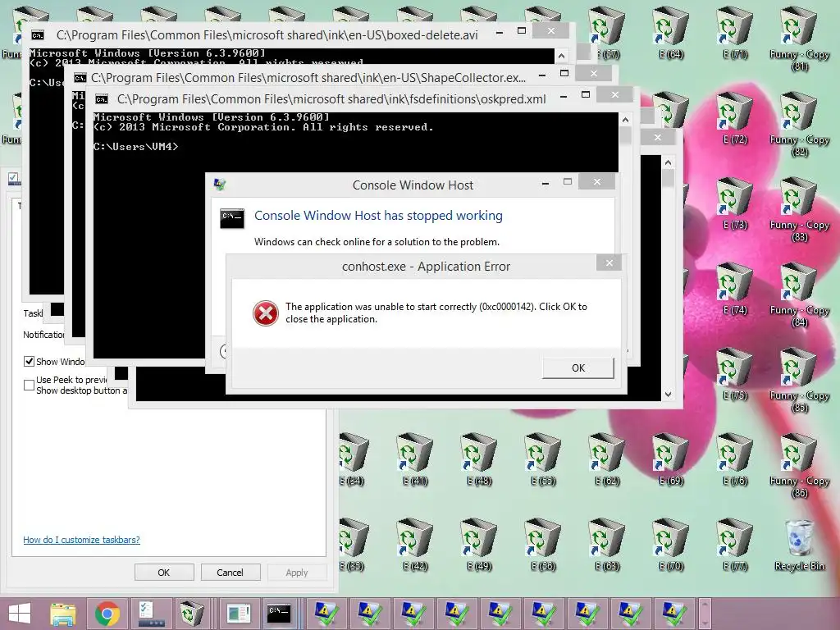
Task: Select the E (69) desktop icon
Action: (x=671, y=459)
